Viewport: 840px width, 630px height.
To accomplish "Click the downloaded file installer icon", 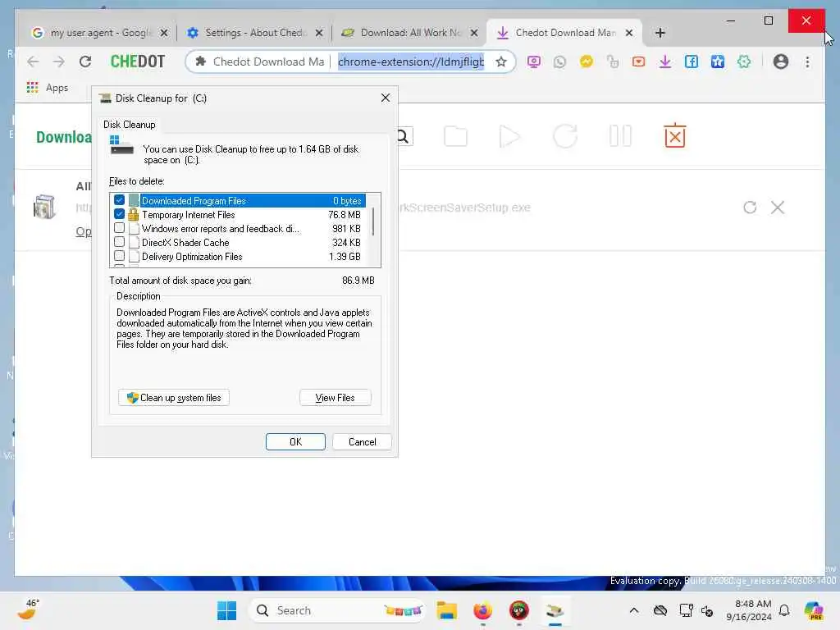I will [x=44, y=207].
